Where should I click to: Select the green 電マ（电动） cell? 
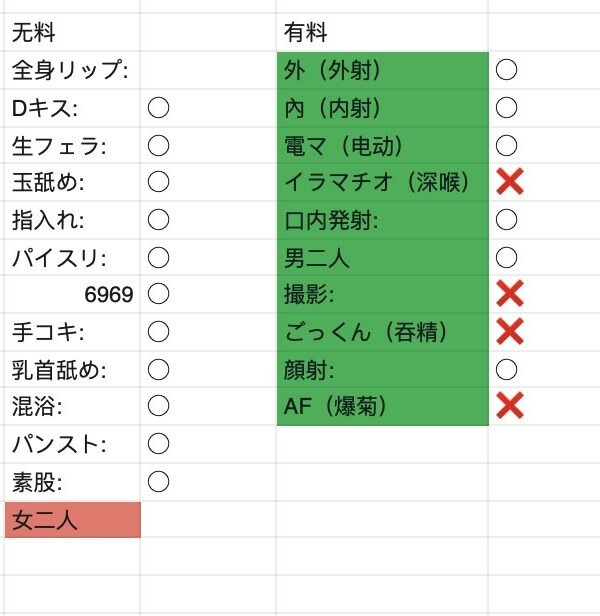coord(382,145)
